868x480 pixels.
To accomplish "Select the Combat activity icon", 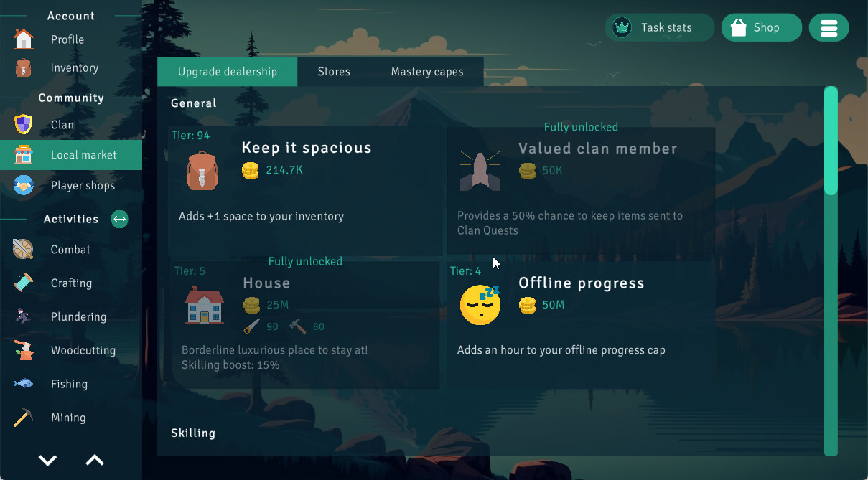I will (22, 249).
